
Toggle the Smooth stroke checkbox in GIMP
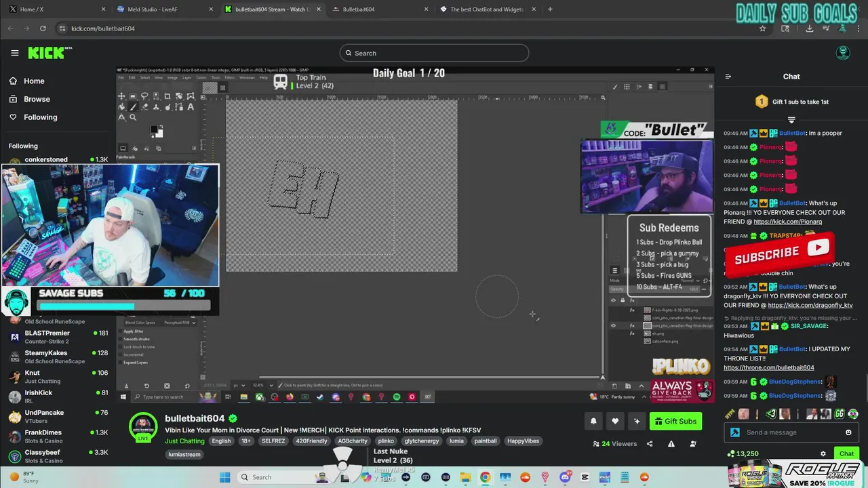(120, 339)
